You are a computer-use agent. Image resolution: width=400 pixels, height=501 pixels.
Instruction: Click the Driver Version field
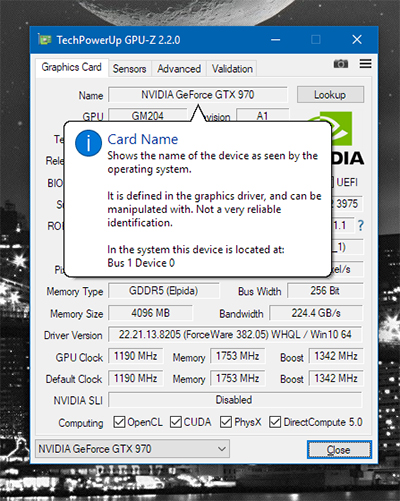point(235,334)
